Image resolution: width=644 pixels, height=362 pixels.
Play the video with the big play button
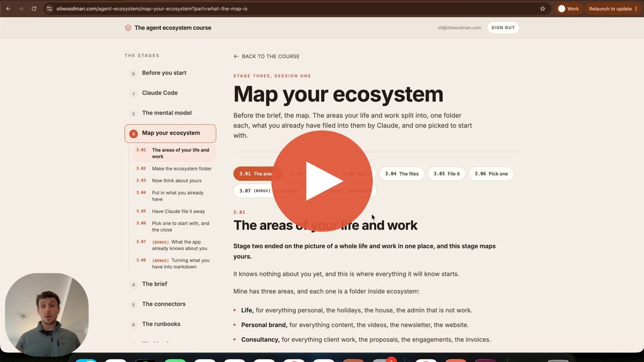pos(322,181)
